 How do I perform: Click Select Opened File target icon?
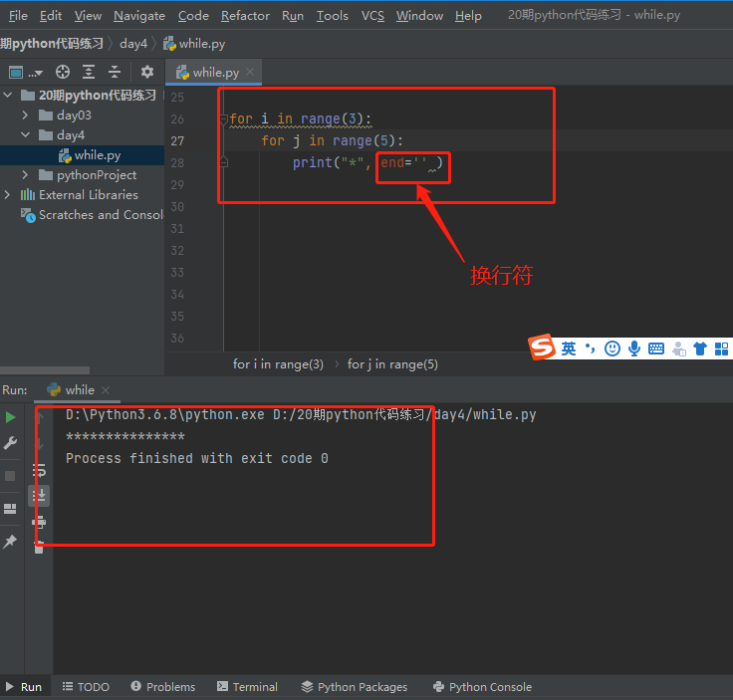coord(63,72)
